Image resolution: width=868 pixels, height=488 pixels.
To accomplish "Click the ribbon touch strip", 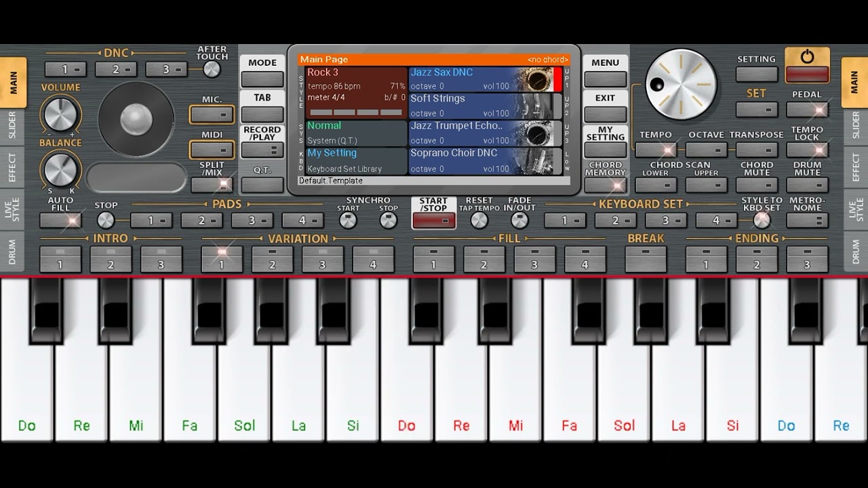I will tap(136, 178).
